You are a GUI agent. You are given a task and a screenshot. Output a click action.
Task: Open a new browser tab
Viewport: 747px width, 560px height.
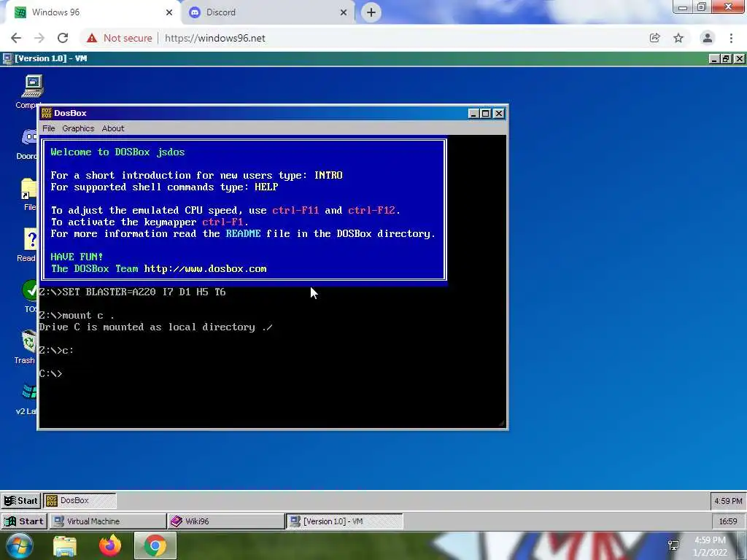click(371, 12)
